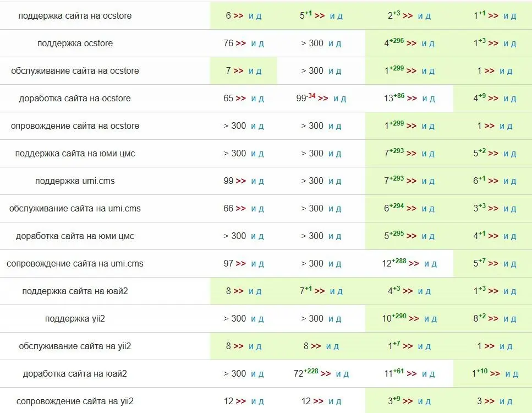The image size is (532, 413).
Task: Click >> after 66 in обслуживание сайта на umi.cms row
Action: tap(241, 209)
